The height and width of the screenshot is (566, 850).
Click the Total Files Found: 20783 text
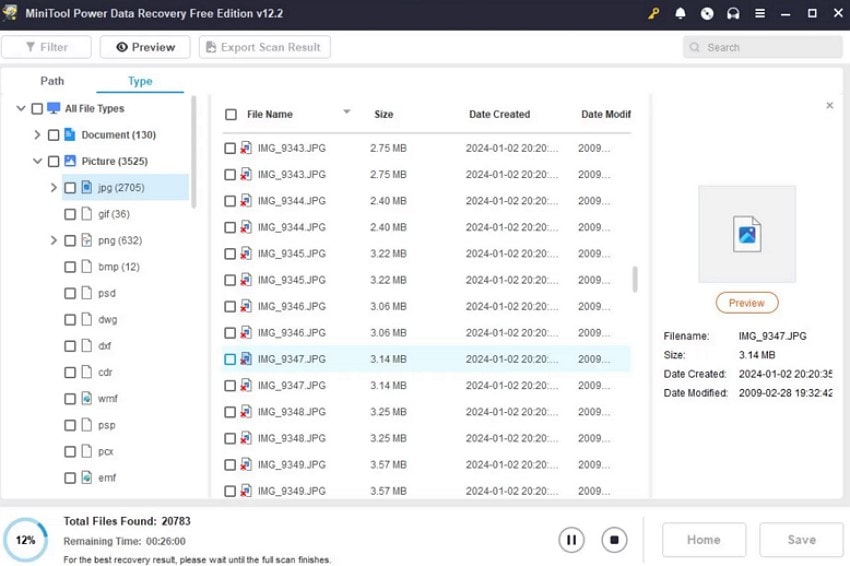coord(127,521)
